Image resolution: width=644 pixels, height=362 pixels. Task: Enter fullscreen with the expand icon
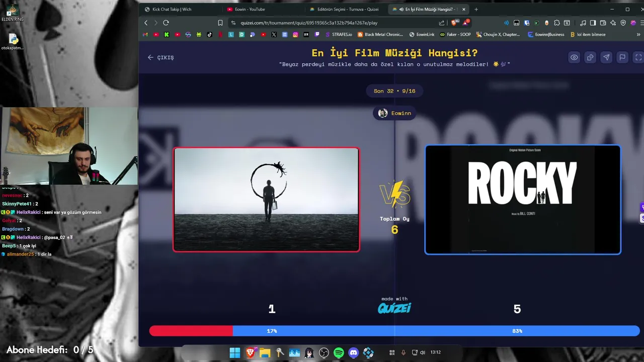pyautogui.click(x=638, y=57)
